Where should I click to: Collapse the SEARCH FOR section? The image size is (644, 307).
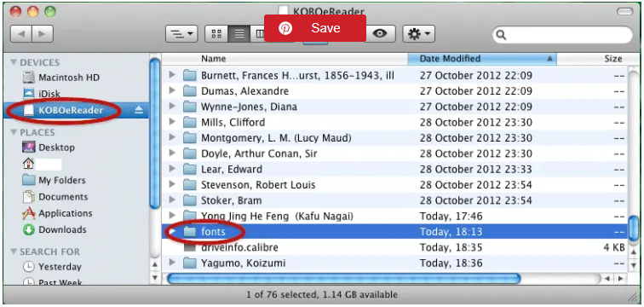click(14, 252)
